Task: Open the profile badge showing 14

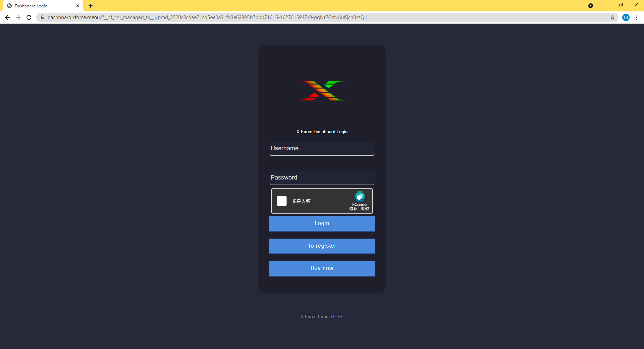Action: pyautogui.click(x=626, y=17)
